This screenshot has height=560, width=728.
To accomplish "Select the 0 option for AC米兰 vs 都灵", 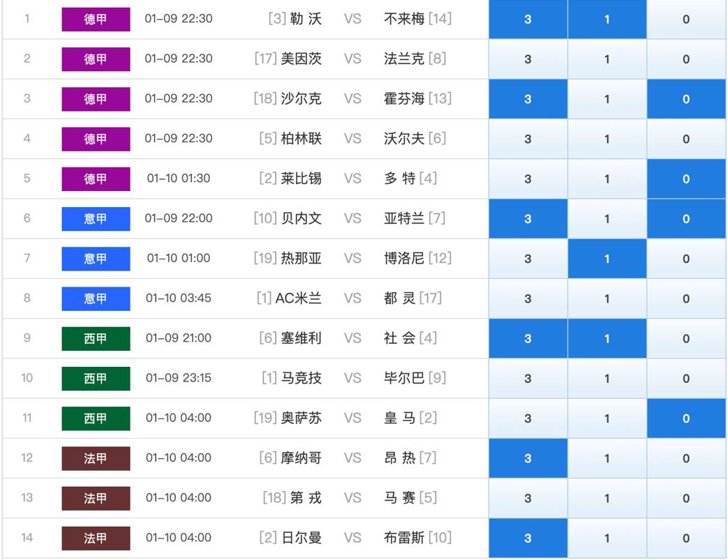I will click(x=686, y=298).
